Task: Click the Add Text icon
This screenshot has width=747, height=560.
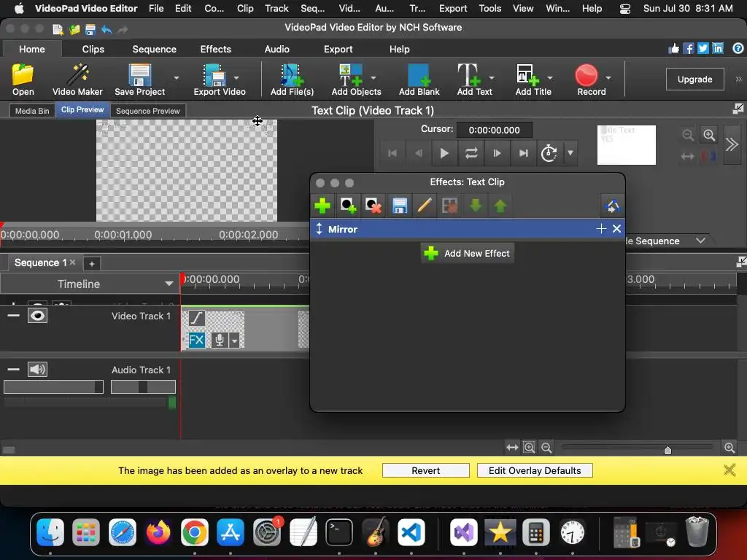Action: click(x=469, y=75)
